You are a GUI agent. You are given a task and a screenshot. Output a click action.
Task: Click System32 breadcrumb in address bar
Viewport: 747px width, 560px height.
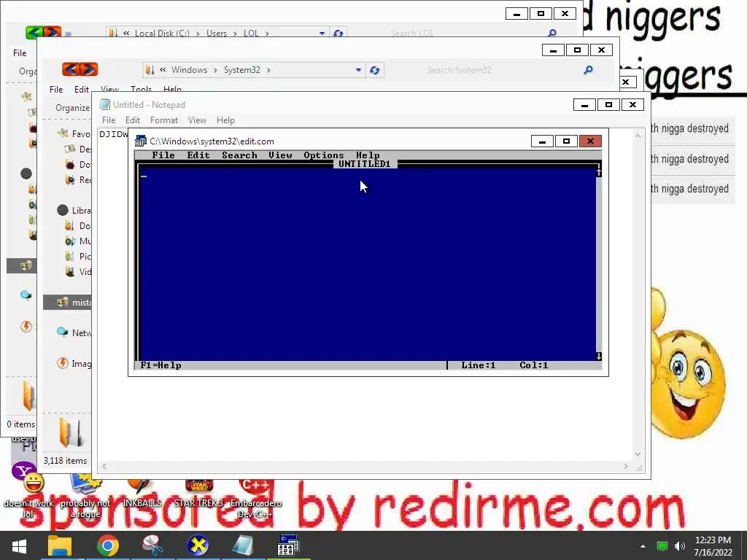point(242,70)
